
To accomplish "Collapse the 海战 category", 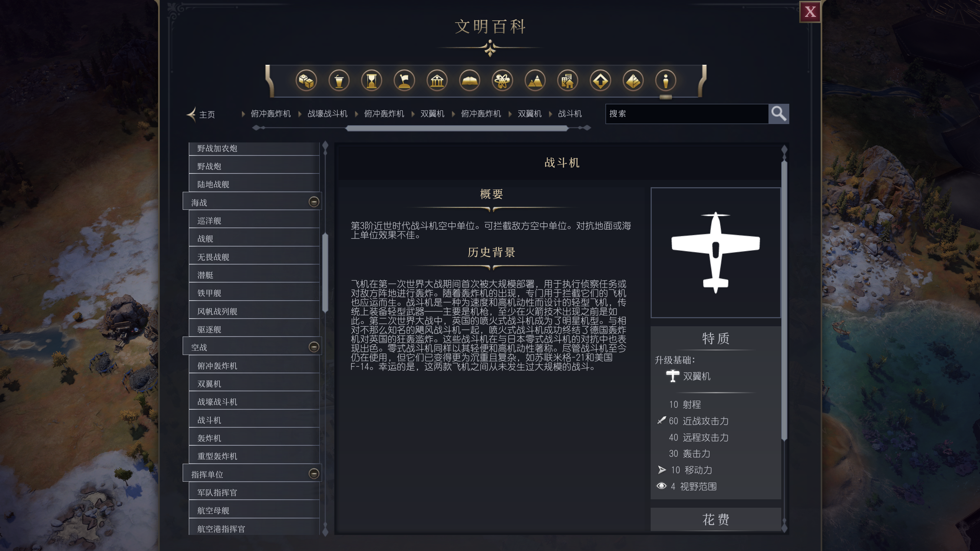I will 314,202.
